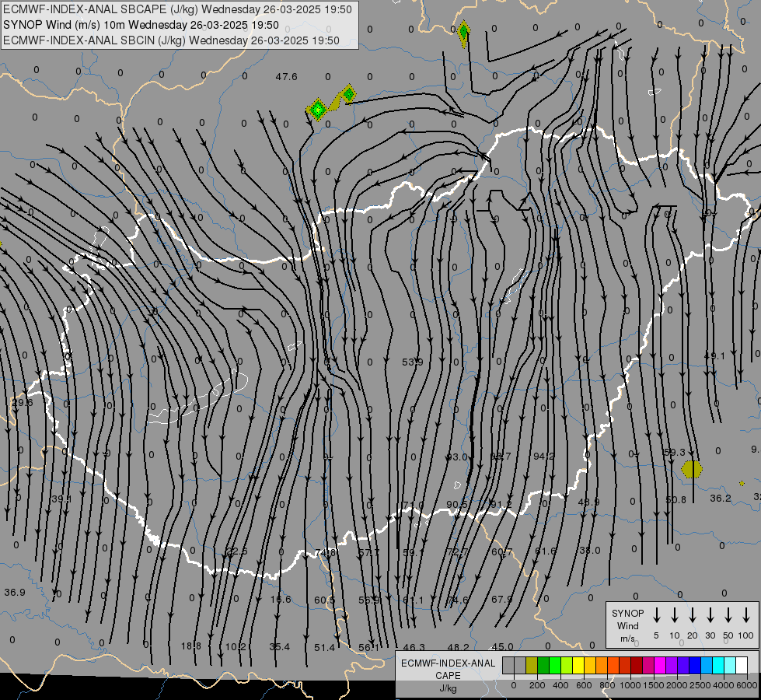This screenshot has width=761, height=700.
Task: Click the 30 m/s wind arrow in legend
Action: click(x=710, y=615)
